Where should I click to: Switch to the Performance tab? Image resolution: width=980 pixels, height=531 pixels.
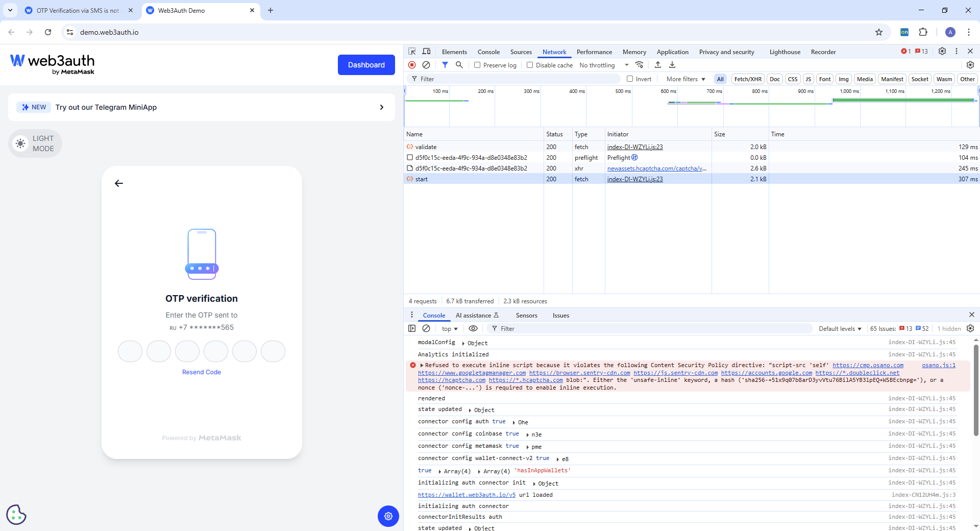coord(594,52)
